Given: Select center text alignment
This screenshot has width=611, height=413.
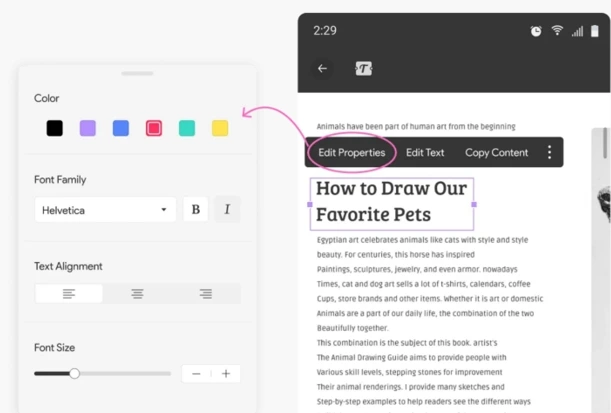Looking at the screenshot, I should [137, 294].
